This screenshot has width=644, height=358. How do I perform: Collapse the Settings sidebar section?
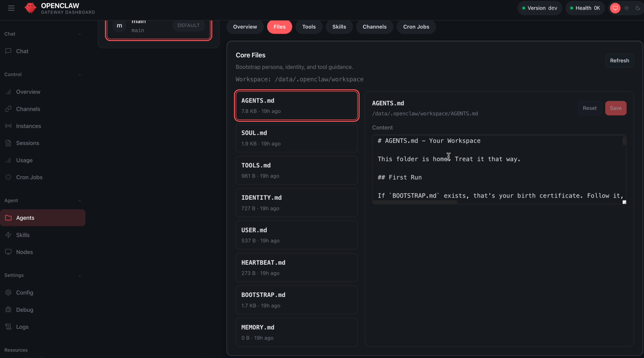click(x=79, y=276)
